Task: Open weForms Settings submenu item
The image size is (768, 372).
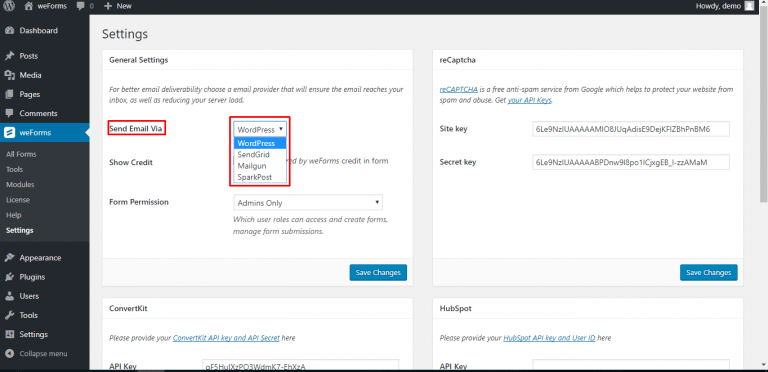Action: pyautogui.click(x=20, y=230)
